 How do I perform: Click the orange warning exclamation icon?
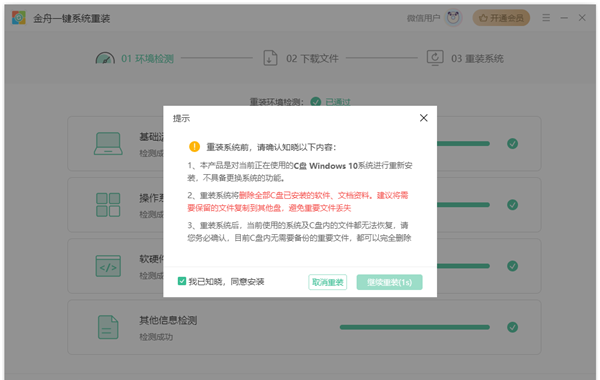pyautogui.click(x=194, y=147)
